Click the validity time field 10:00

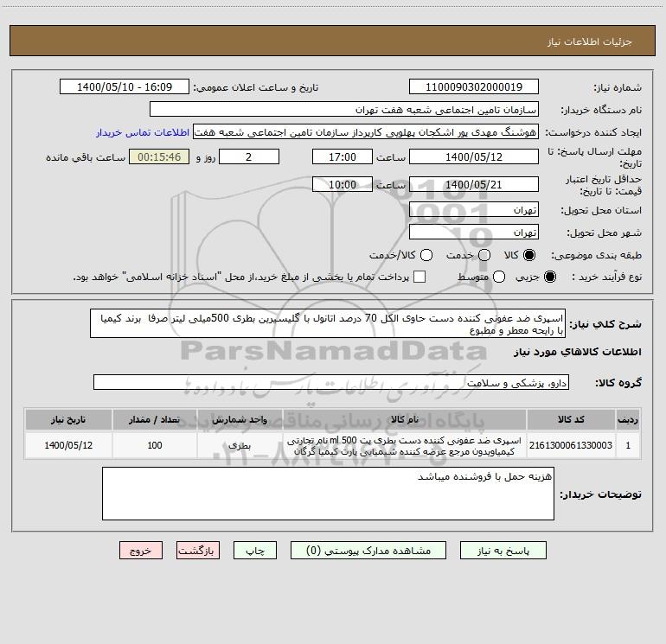(343, 185)
